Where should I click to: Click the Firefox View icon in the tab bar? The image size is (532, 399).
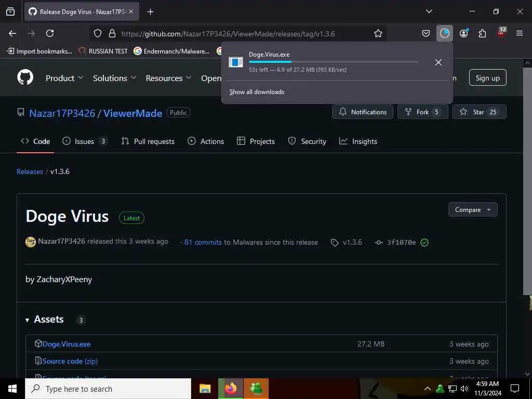click(10, 11)
